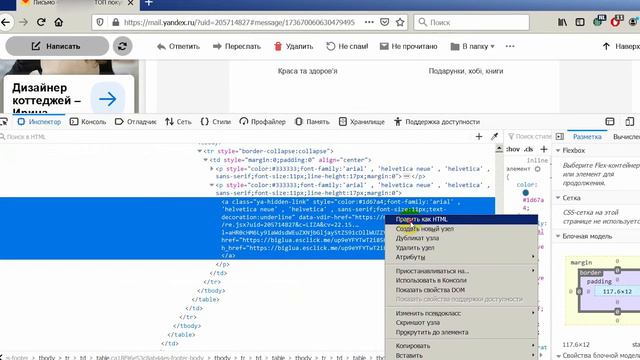Open the Стили editor tab

click(x=216, y=122)
